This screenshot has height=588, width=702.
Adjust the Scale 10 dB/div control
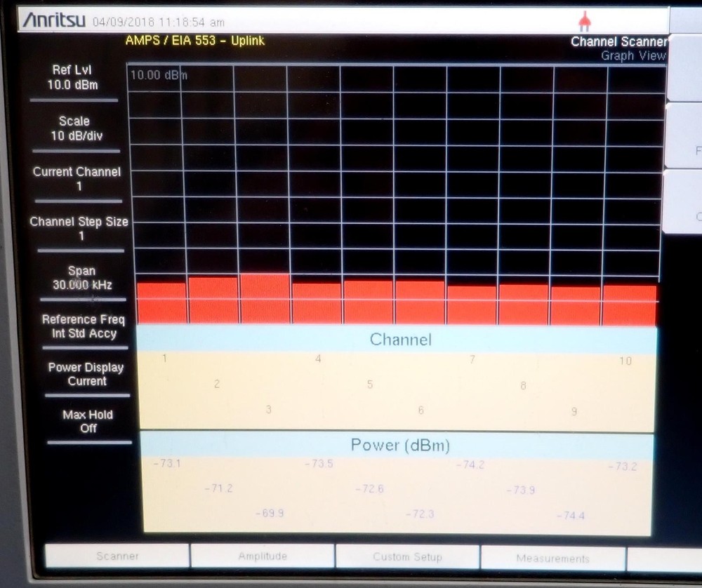75,128
